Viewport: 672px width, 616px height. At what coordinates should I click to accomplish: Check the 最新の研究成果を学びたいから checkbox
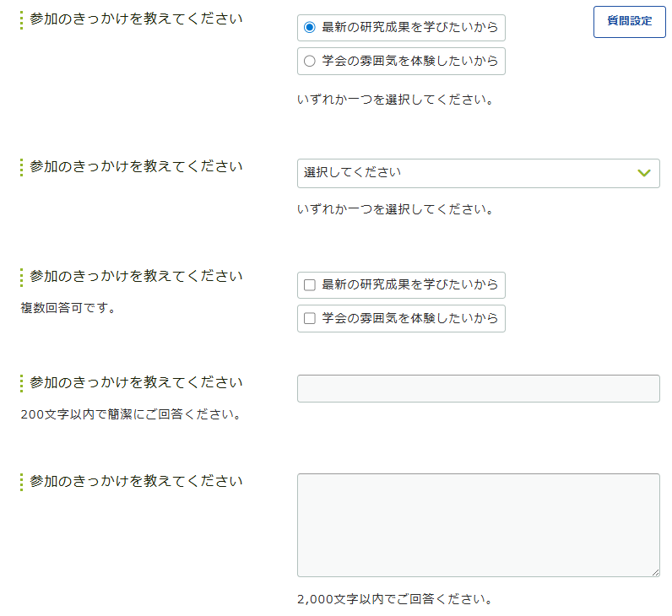[310, 285]
